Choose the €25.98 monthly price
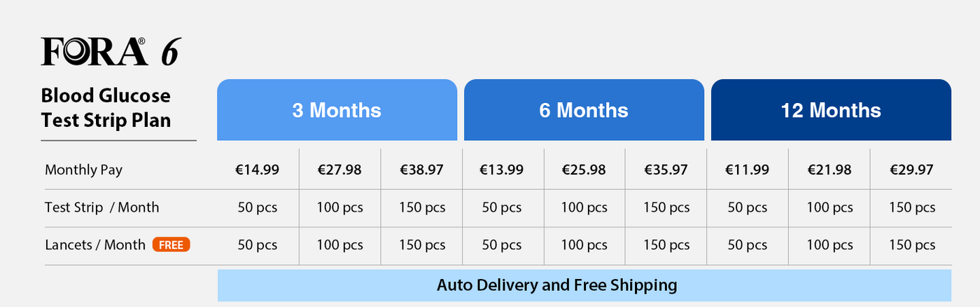The width and height of the screenshot is (980, 307). coord(584,170)
